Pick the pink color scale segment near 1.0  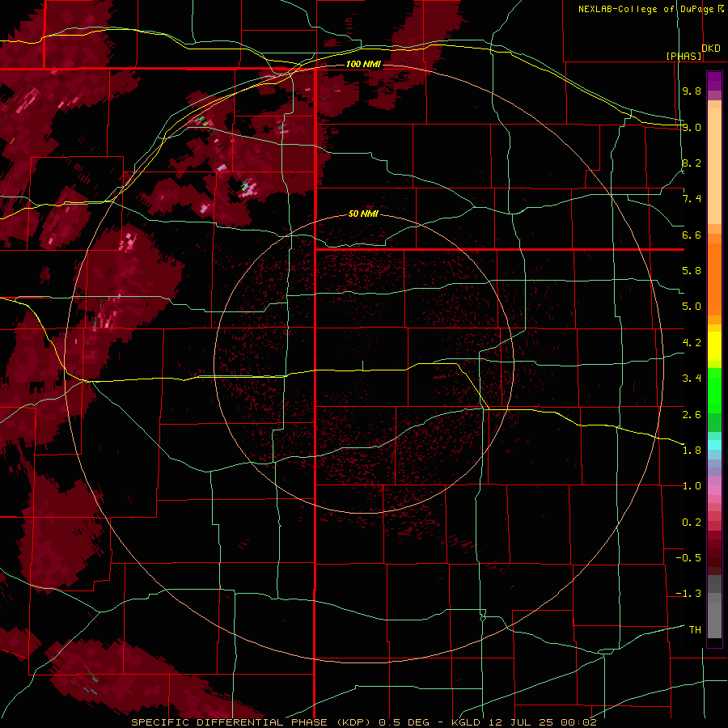click(714, 490)
